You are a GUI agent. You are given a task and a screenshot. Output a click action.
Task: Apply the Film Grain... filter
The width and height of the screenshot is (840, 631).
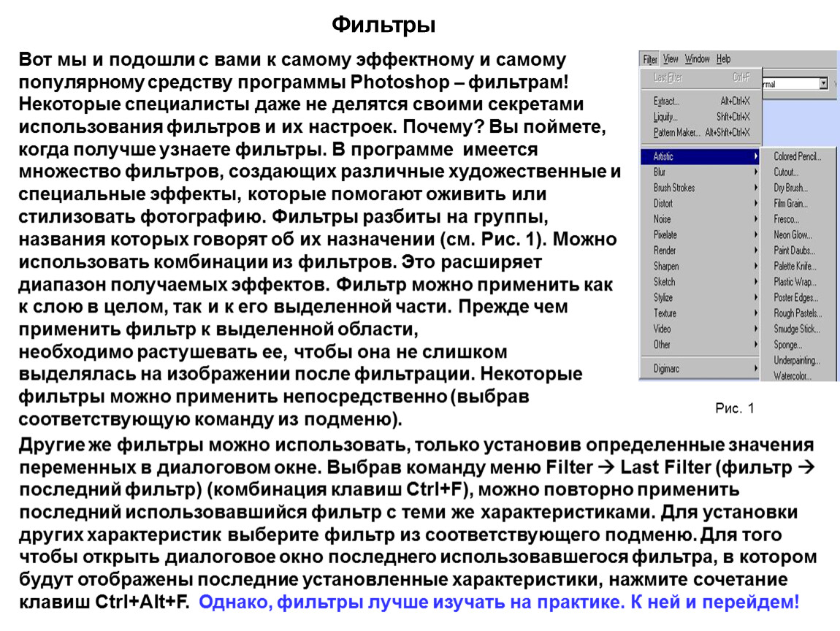click(x=798, y=204)
